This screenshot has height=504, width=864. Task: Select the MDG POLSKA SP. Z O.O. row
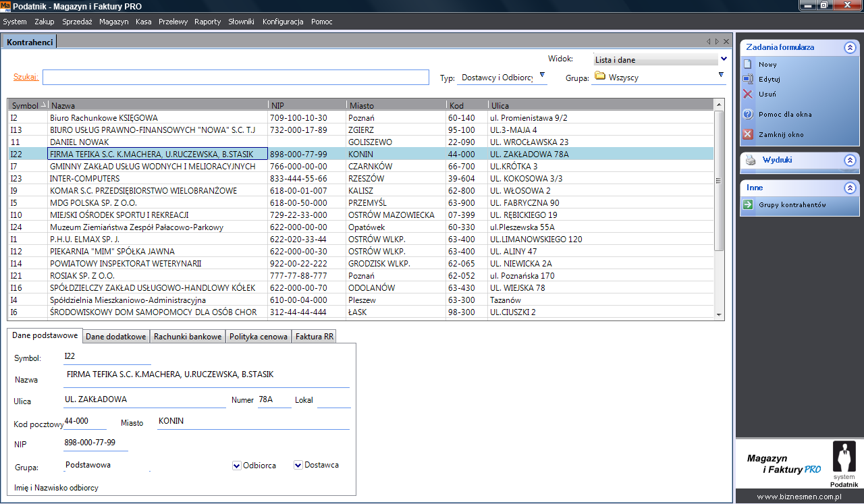(361, 202)
